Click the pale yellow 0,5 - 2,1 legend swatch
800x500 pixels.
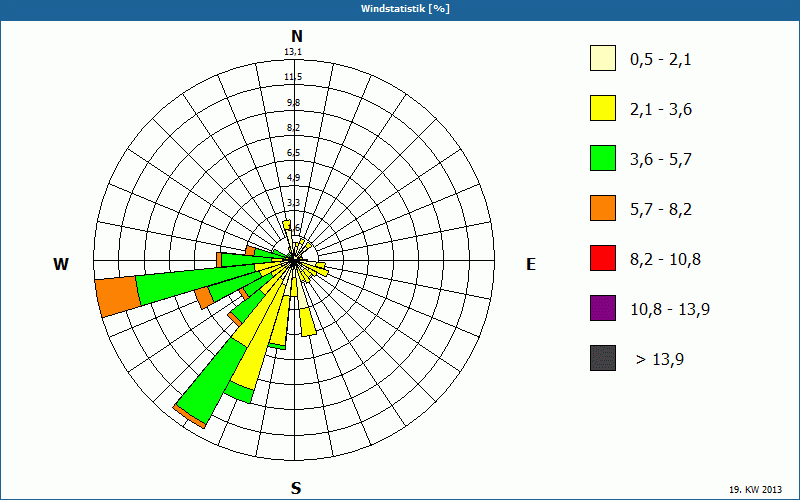click(603, 58)
